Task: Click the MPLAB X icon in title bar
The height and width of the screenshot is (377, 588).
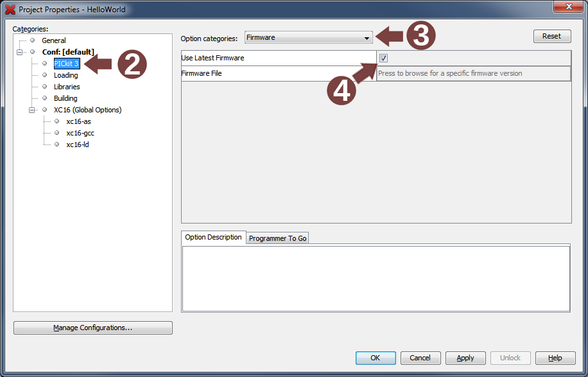Action: tap(10, 10)
